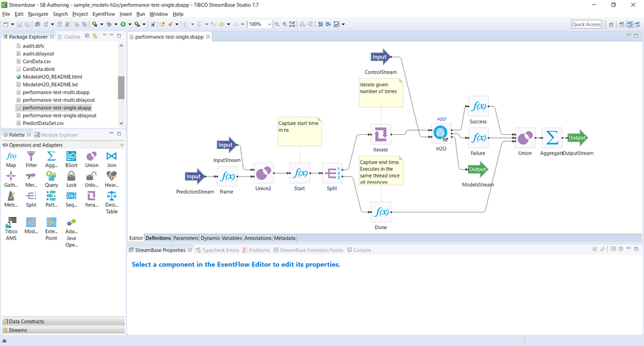The width and height of the screenshot is (644, 346).
Task: Switch to the Dynamic Variables tab
Action: pos(221,238)
